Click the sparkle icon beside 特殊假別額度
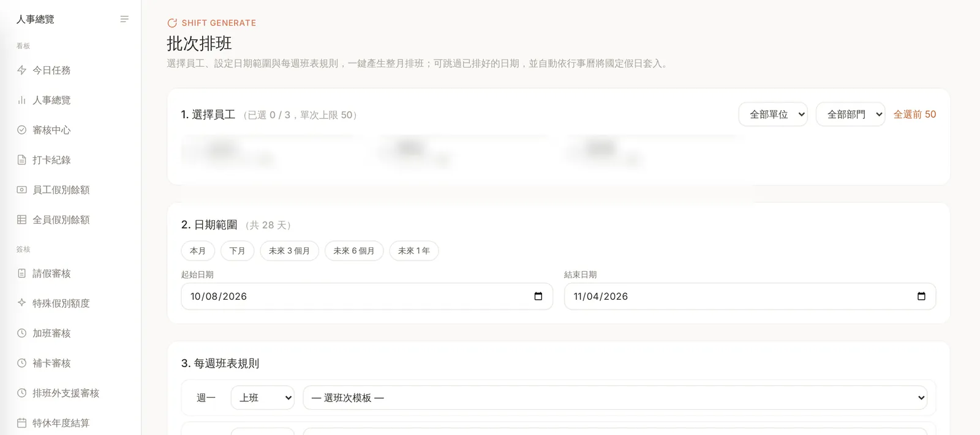 pyautogui.click(x=21, y=303)
